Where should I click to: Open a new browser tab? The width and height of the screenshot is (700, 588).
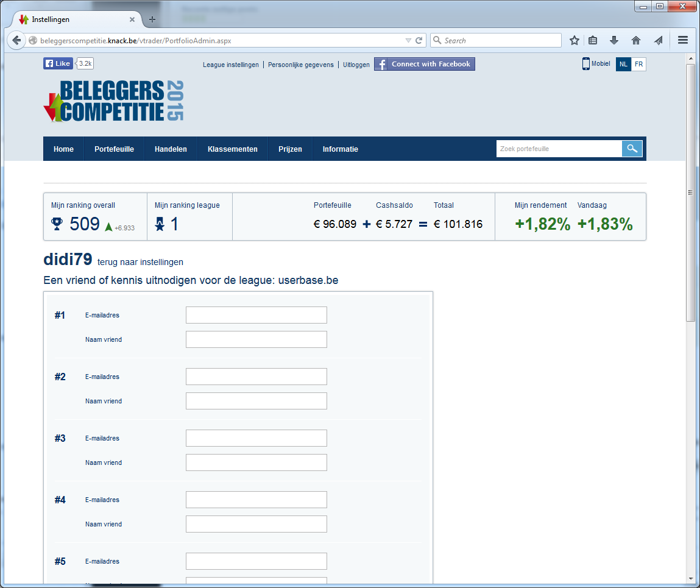point(152,19)
